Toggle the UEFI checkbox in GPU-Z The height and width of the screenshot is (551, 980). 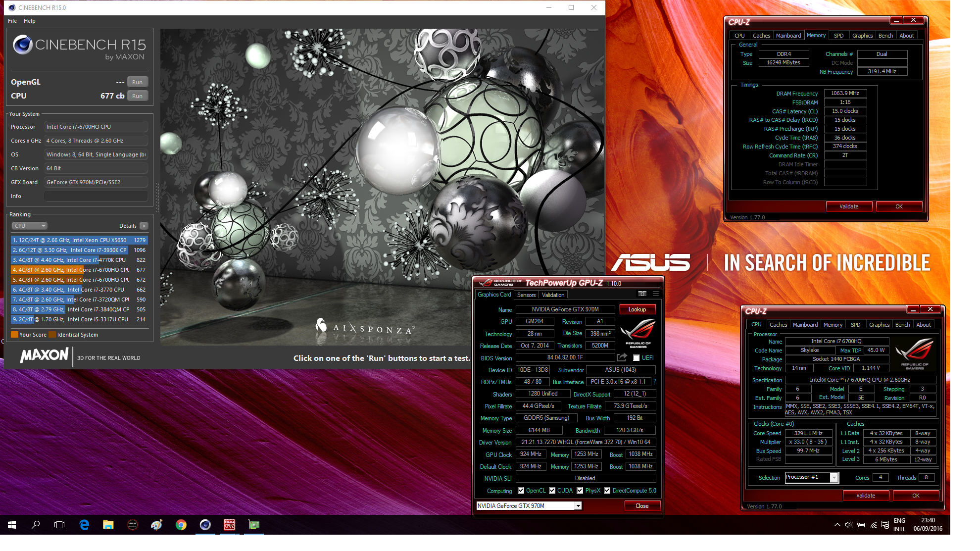pyautogui.click(x=636, y=358)
